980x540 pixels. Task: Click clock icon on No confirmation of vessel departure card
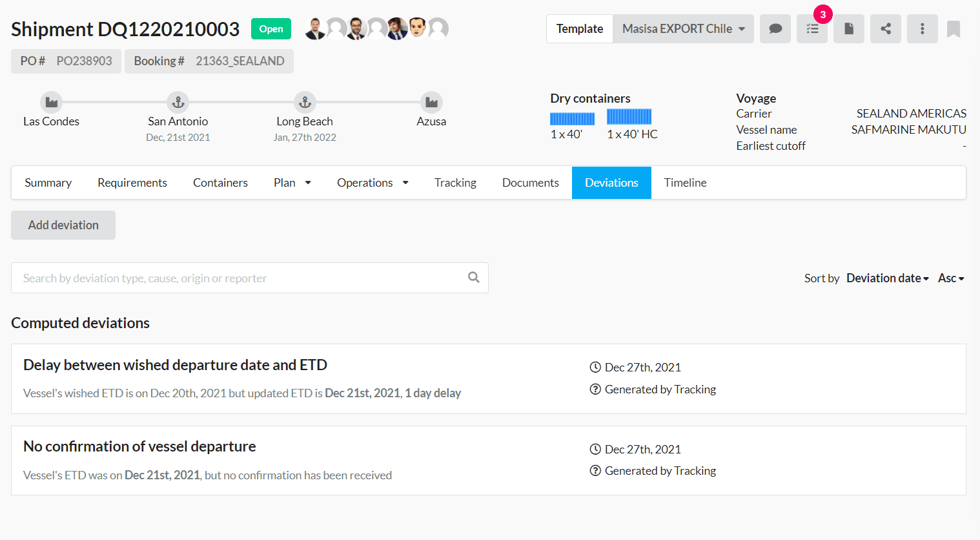(x=595, y=449)
